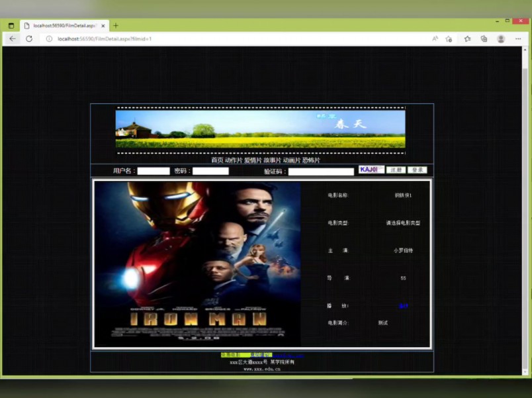Select the lead actor text 小罗伯特
The width and height of the screenshot is (532, 398).
click(403, 250)
